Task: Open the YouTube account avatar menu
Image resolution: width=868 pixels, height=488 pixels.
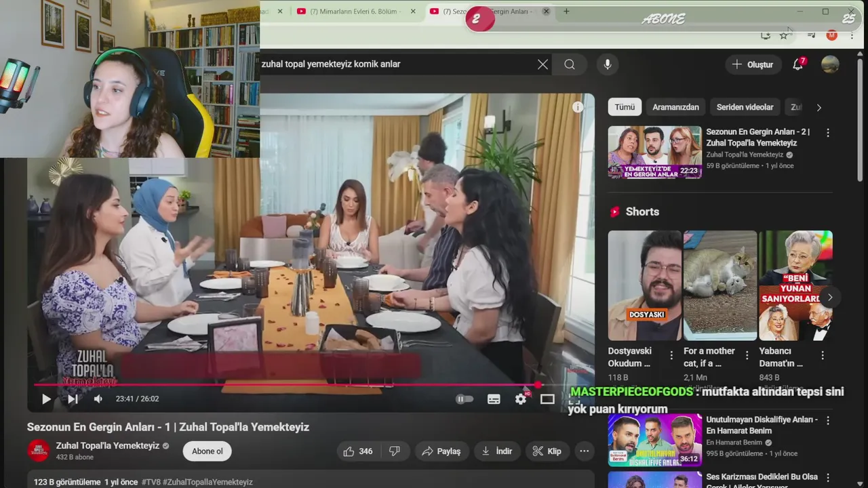Action: tap(830, 64)
